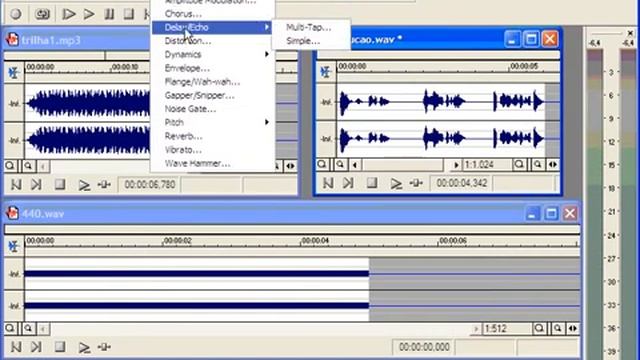Image resolution: width=640 pixels, height=360 pixels.
Task: Click Stop in trilha1.mp3 transport
Action: [x=60, y=185]
